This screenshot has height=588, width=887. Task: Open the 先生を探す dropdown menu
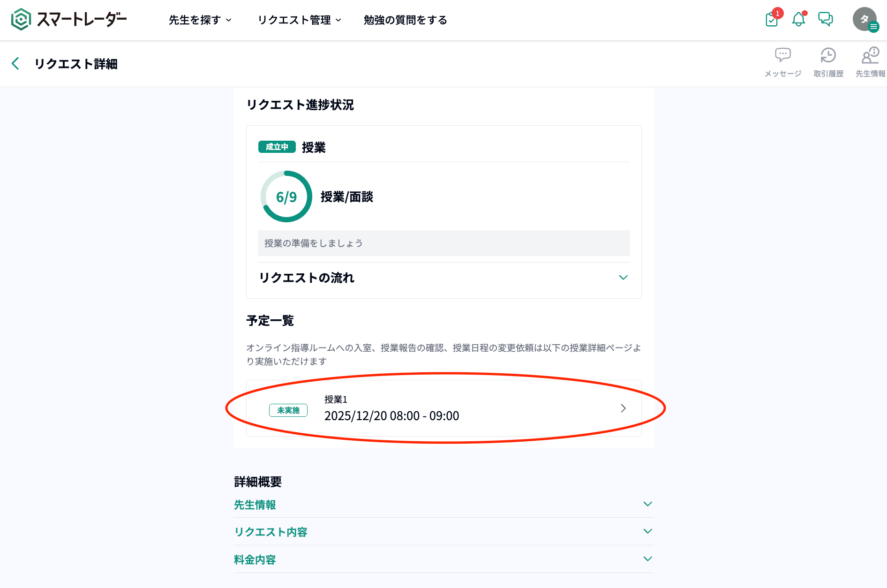click(x=200, y=20)
